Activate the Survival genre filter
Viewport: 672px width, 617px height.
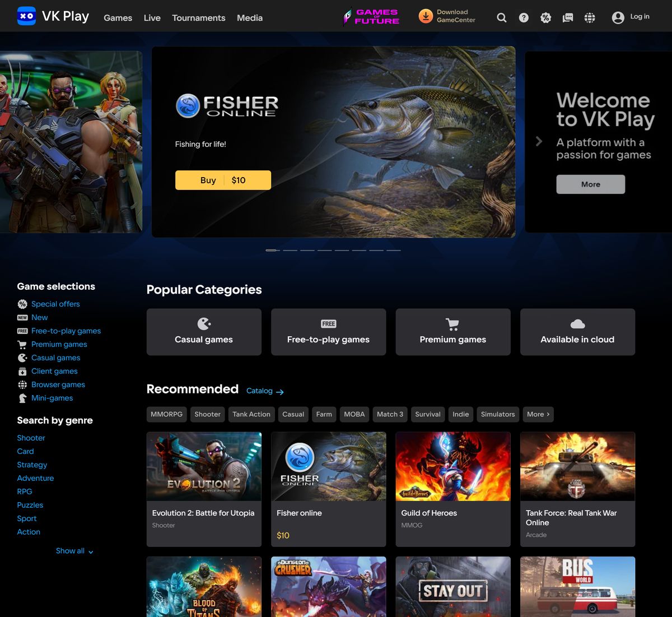point(427,414)
